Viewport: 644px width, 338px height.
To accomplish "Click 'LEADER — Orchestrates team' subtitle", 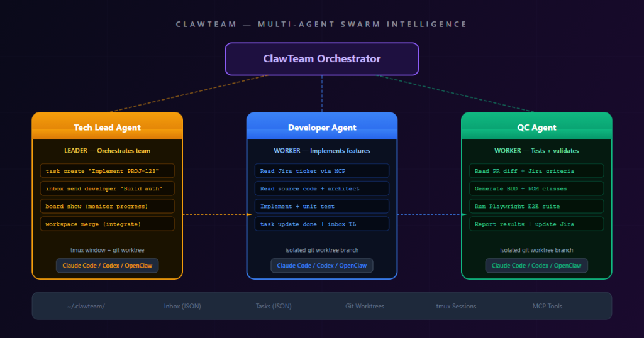I will pyautogui.click(x=107, y=151).
